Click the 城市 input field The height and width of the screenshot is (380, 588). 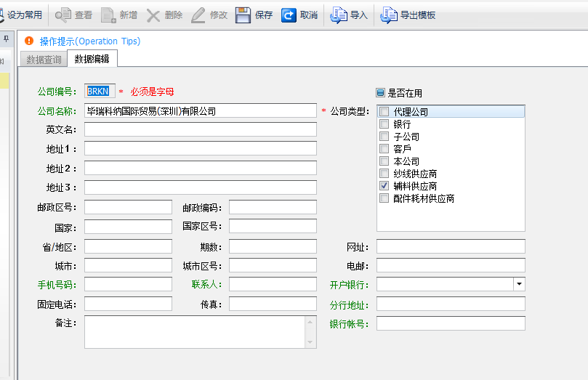click(x=128, y=265)
